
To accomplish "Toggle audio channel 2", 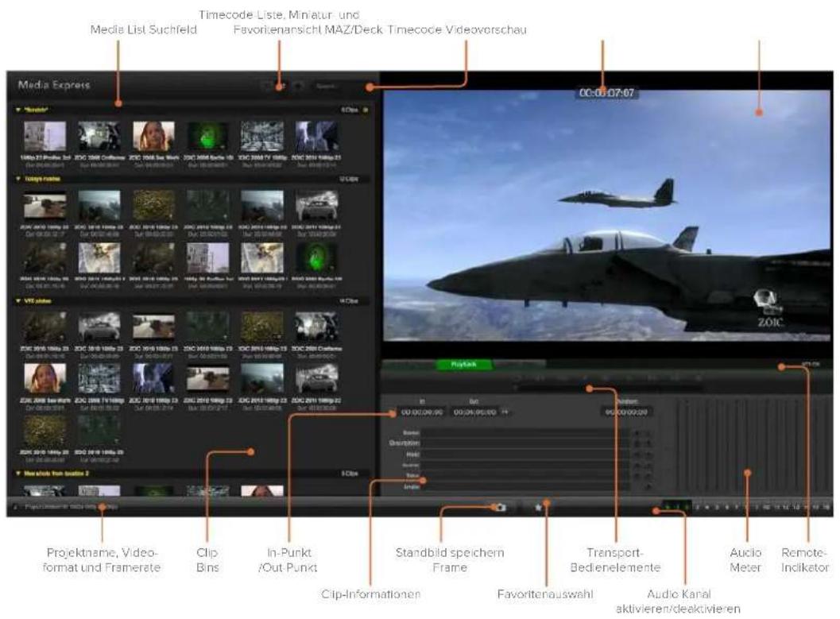I will click(x=687, y=506).
